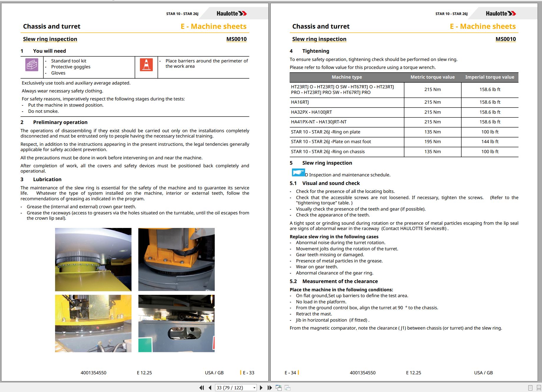Screen dimensions: 542x392
Task: Click 'E - Machine sheets' title on left page
Action: point(214,27)
